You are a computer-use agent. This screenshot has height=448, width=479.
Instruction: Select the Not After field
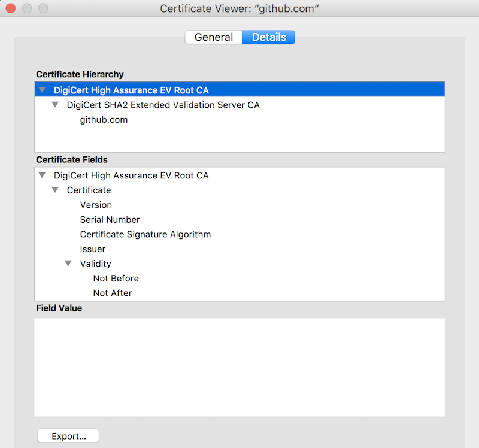tap(240, 293)
